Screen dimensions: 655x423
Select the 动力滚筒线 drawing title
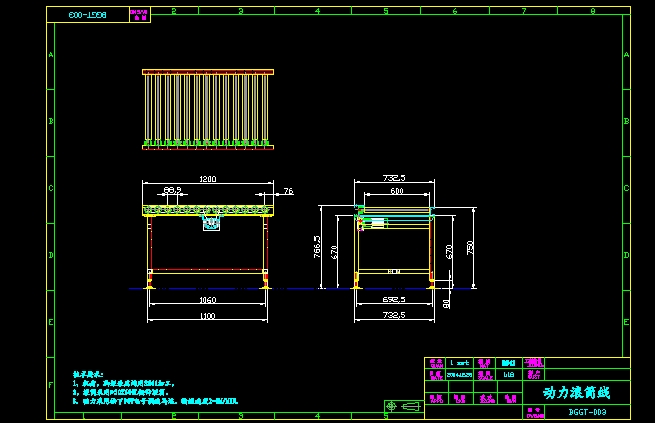[576, 393]
